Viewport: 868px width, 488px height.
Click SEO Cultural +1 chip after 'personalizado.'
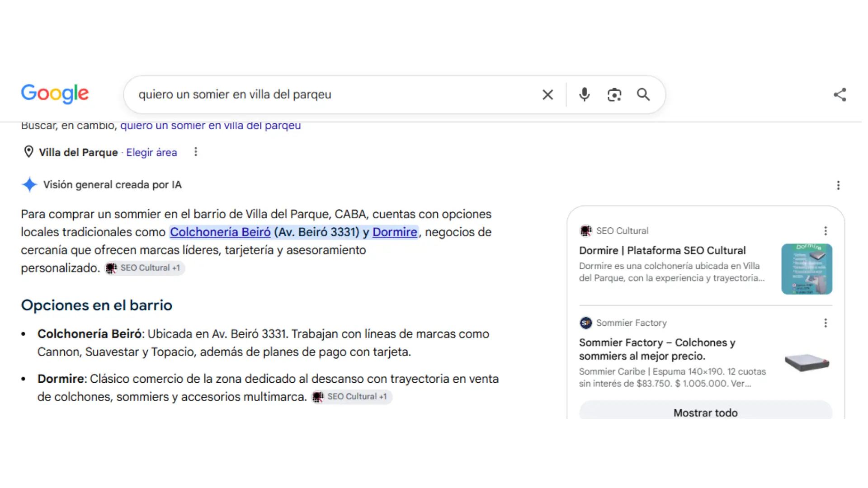(144, 268)
